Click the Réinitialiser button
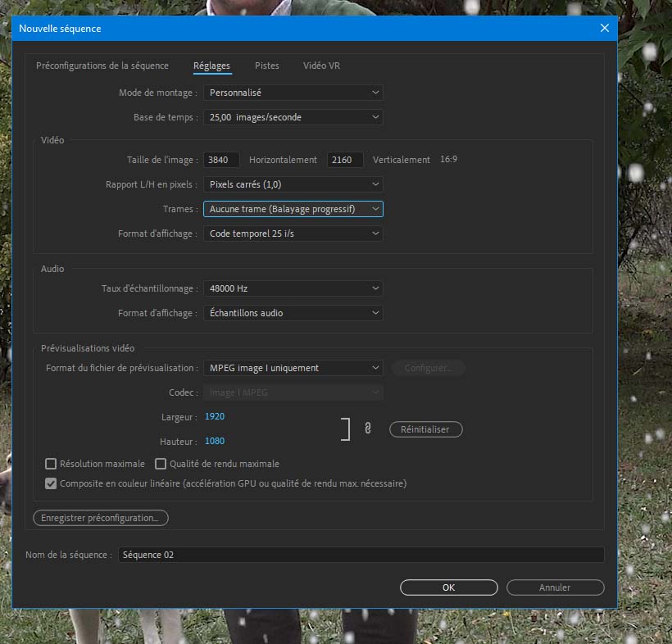Screen dimensions: 672x644 [425, 429]
